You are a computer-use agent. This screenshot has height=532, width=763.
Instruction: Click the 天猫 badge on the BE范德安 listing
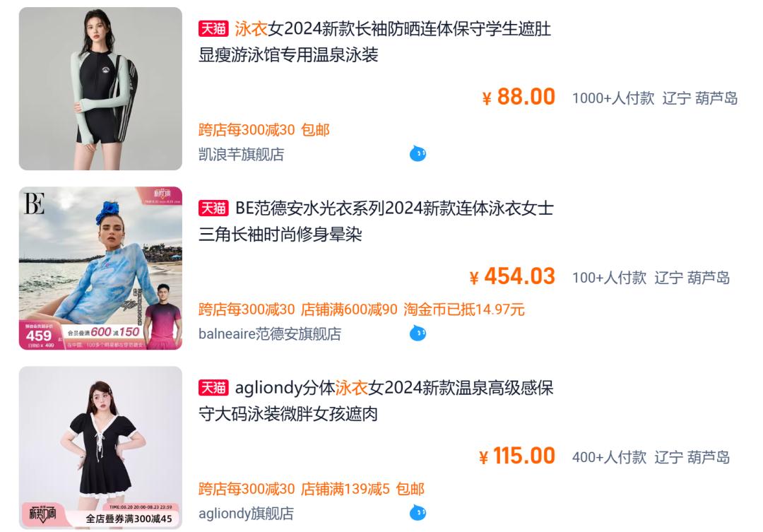pyautogui.click(x=213, y=208)
